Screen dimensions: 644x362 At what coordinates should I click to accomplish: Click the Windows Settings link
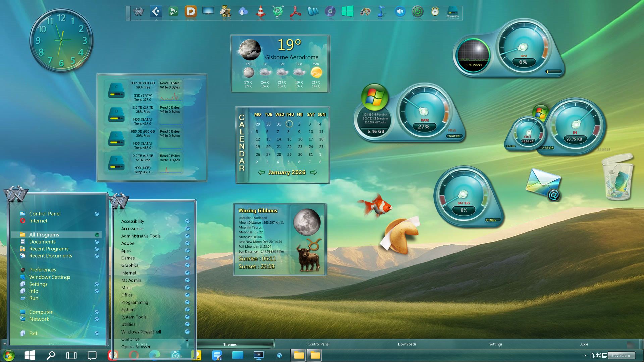click(50, 277)
